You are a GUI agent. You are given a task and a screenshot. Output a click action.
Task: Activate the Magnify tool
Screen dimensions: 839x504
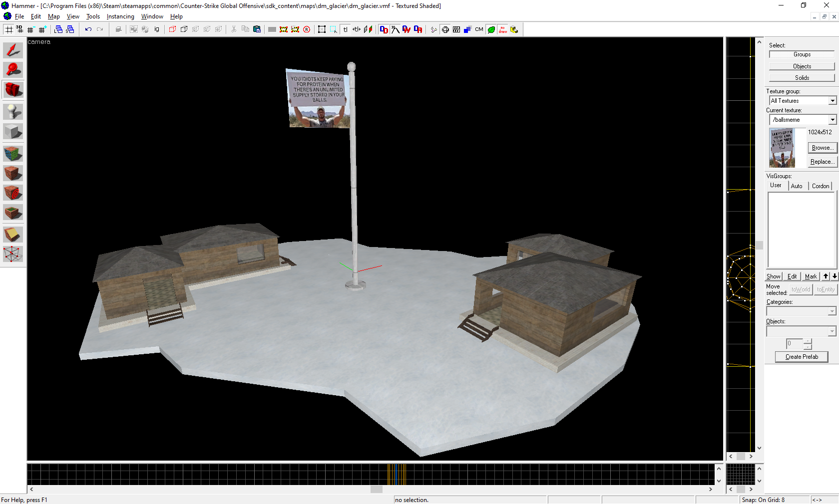(x=13, y=70)
